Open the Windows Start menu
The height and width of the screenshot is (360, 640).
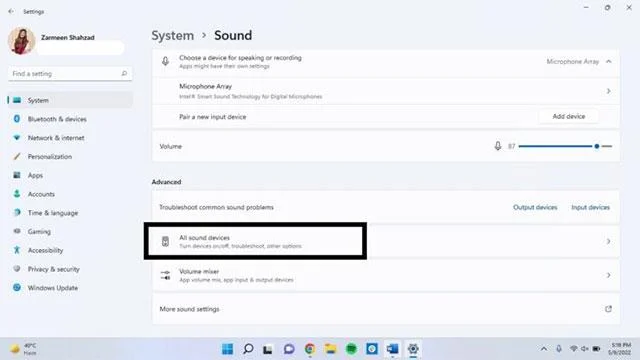point(227,349)
